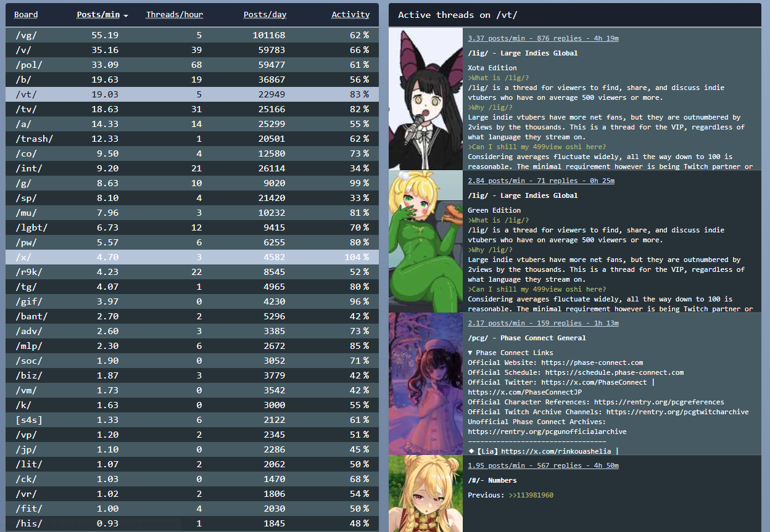Select the /sp/ board row
Viewport: 770px width, 532px height.
[x=192, y=198]
